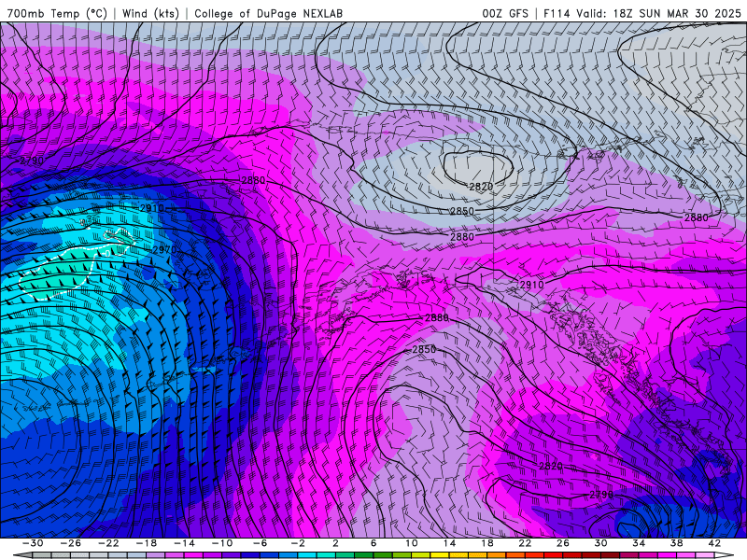Click the color scale label "−30"
Viewport: 747px width, 560px height.
[33, 543]
